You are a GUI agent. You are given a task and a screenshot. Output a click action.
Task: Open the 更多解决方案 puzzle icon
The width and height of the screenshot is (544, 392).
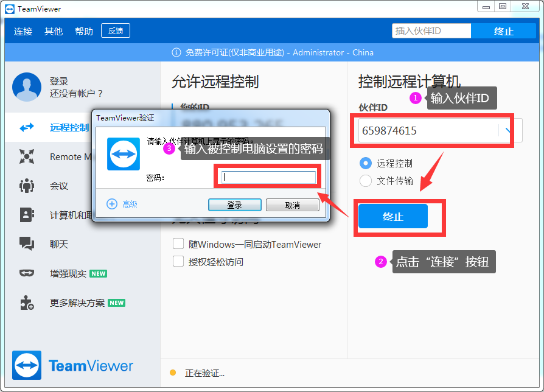tap(27, 303)
